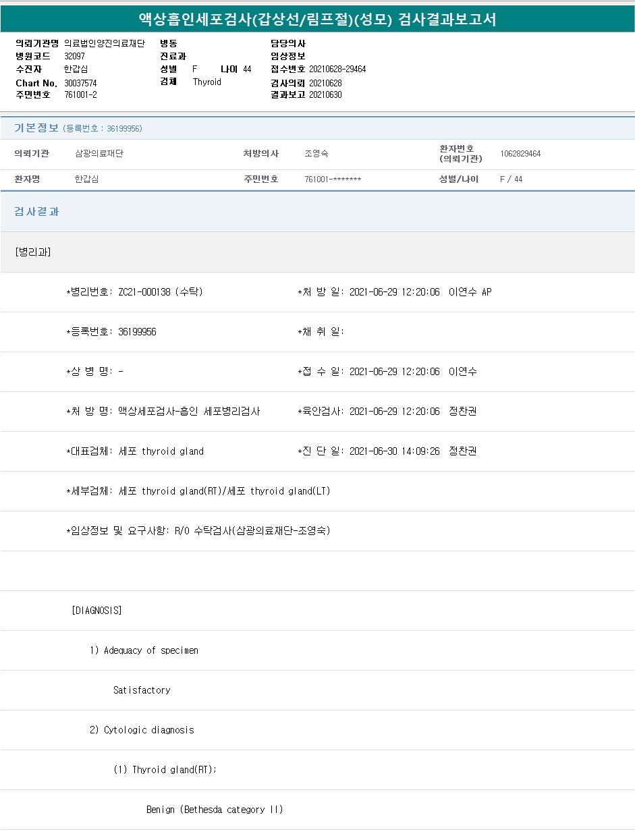Image resolution: width=635 pixels, height=840 pixels.
Task: Select 환자번호 value 1062829464
Action: tap(520, 154)
